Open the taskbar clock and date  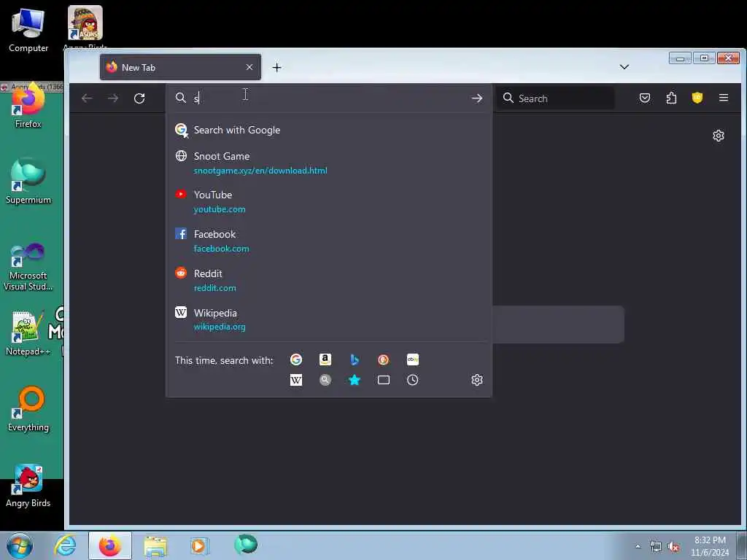710,546
